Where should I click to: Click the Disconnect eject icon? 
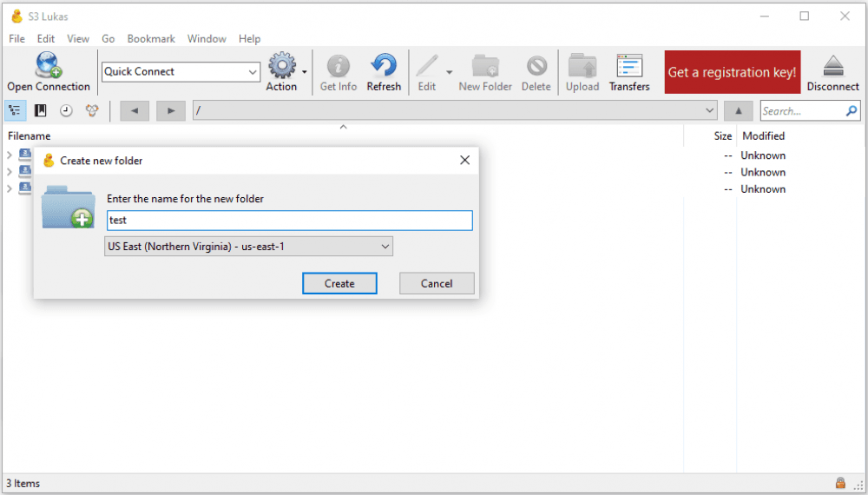coord(832,67)
